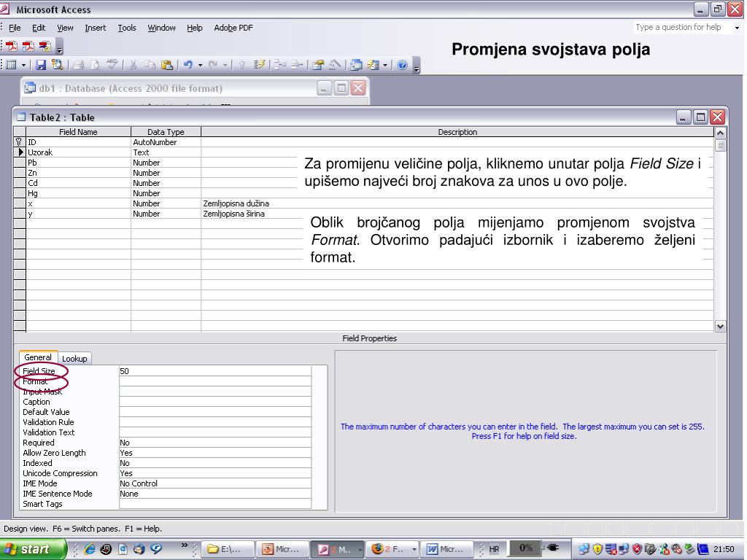The image size is (747, 560).
Task: Click the 'Type a question for help' box
Action: click(x=682, y=28)
